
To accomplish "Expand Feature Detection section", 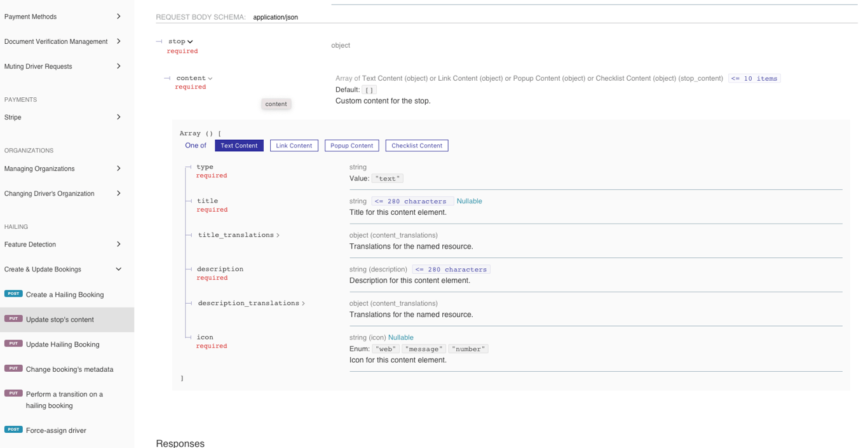I will pyautogui.click(x=67, y=244).
